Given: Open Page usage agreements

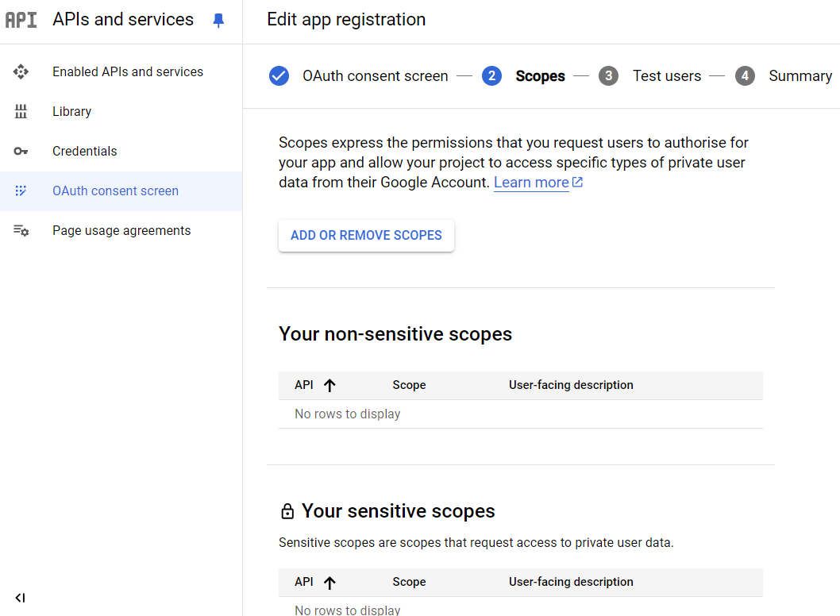Looking at the screenshot, I should tap(121, 230).
